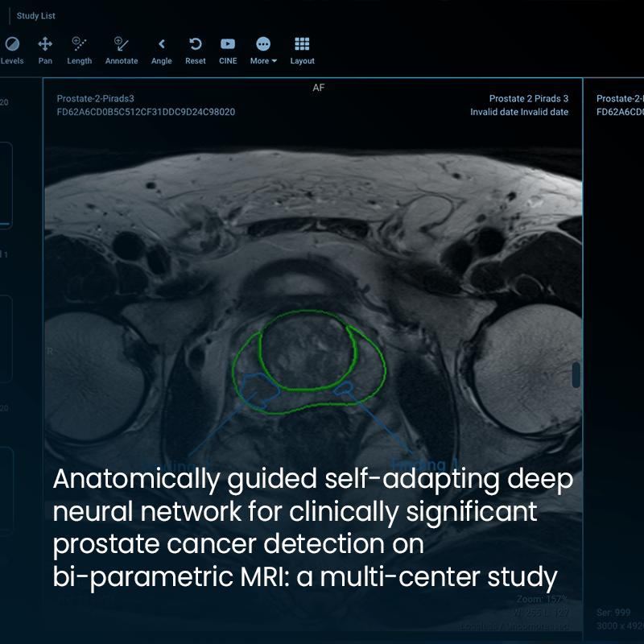Open the More tools dropdown
The width and height of the screenshot is (644, 644).
(262, 47)
